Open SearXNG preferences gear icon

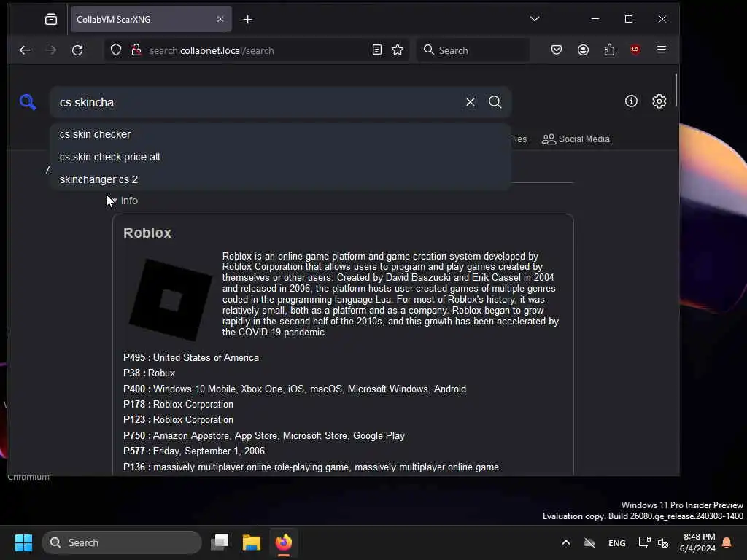coord(659,101)
